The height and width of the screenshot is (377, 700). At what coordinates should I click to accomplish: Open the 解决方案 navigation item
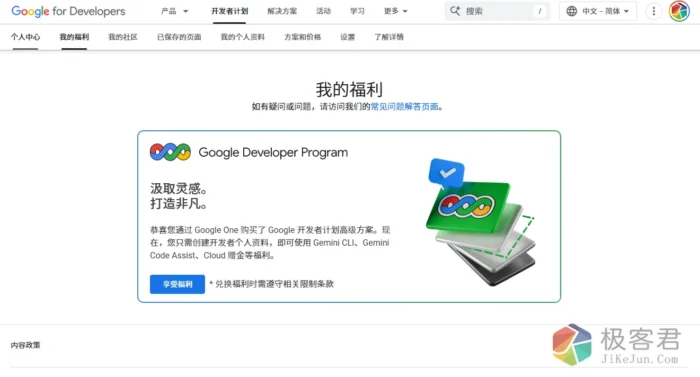point(282,11)
